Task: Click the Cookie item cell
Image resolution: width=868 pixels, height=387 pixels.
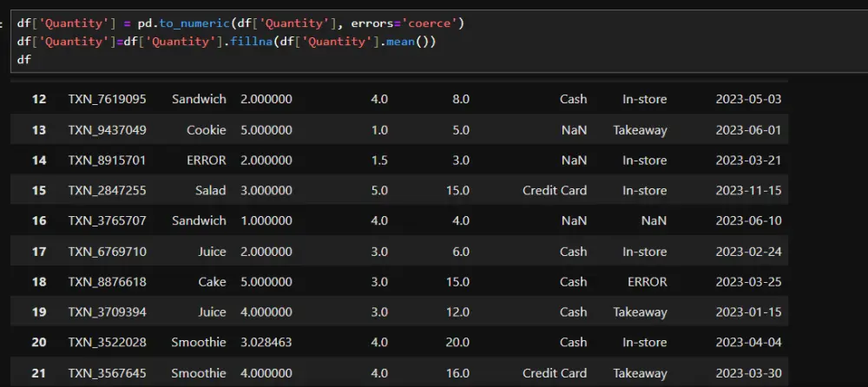Action: (207, 130)
